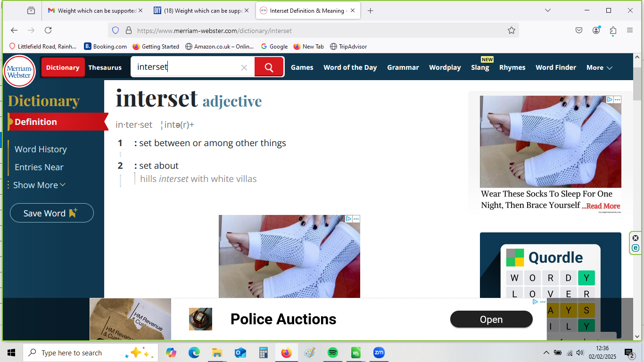The image size is (644, 362).
Task: Switch to the Gmail browser tab
Action: (x=92, y=10)
